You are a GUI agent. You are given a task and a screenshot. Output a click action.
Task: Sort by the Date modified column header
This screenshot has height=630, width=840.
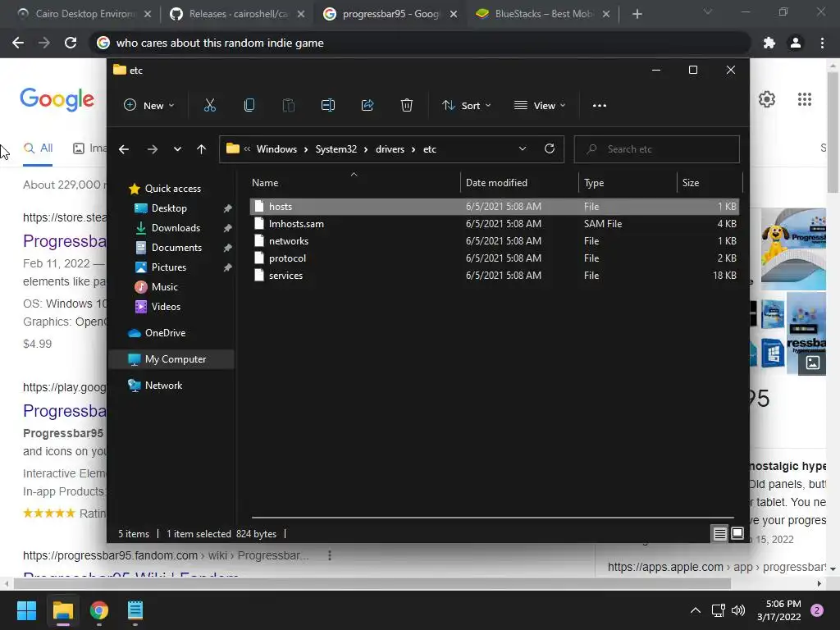coord(519,183)
